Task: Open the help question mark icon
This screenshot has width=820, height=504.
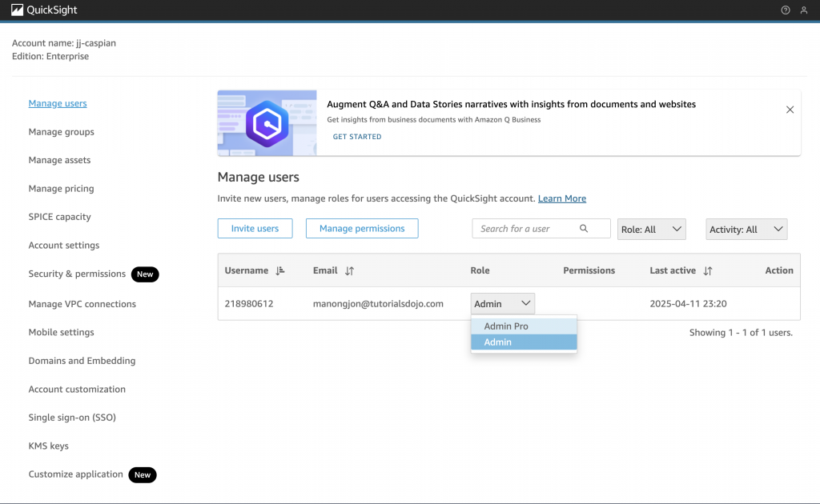Action: click(x=786, y=10)
